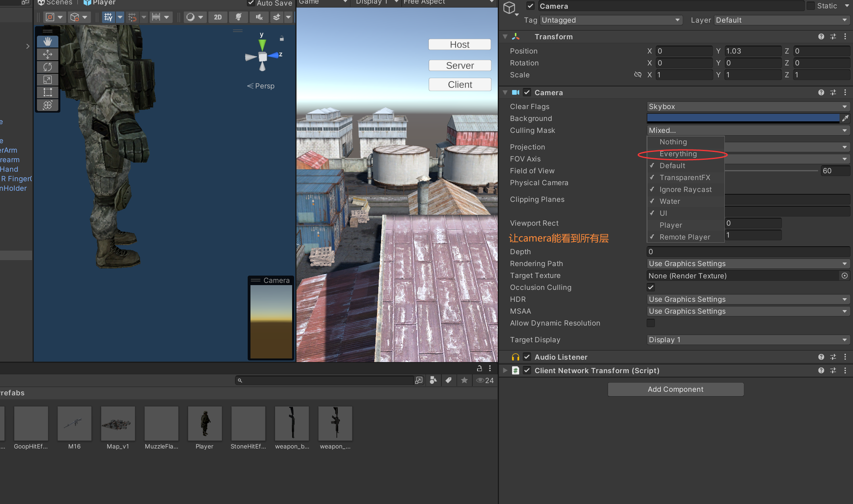The height and width of the screenshot is (504, 853).
Task: Toggle the Camera component enabled checkbox
Action: click(x=527, y=92)
